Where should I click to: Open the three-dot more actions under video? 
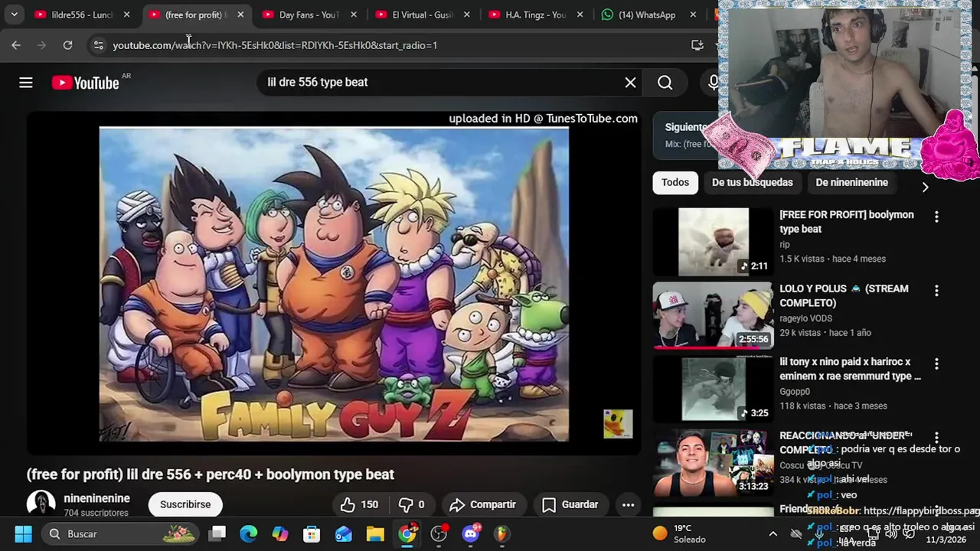628,504
